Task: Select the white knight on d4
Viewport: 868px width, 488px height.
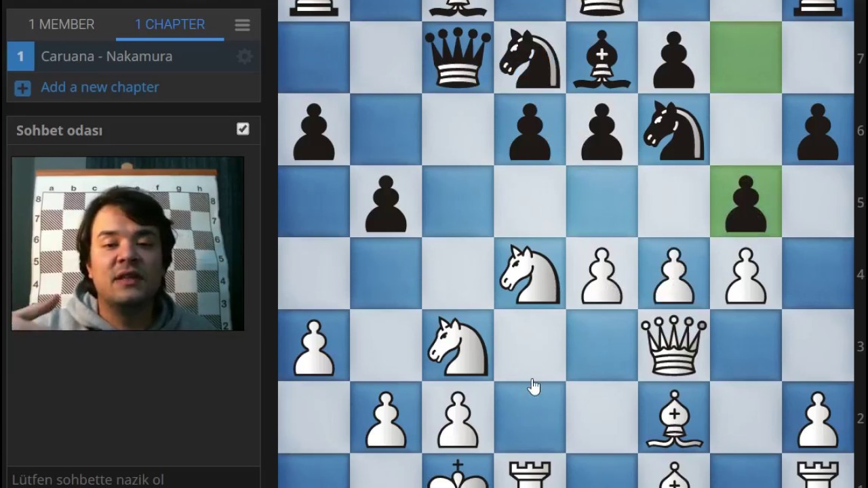Action: point(530,274)
